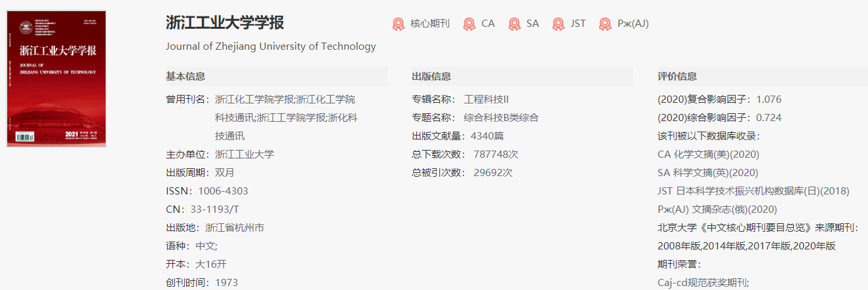Click the publication cycle value 双月

225,173
